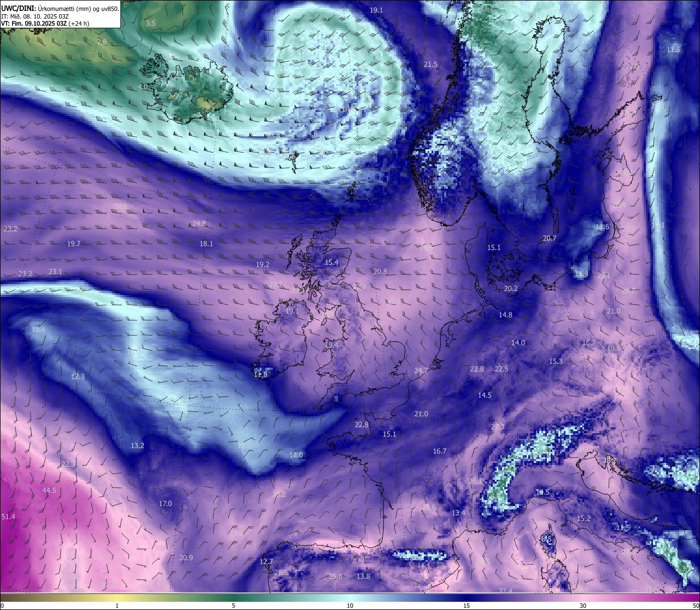Click the 20.8 value label
The width and height of the screenshot is (700, 610).
coord(380,271)
